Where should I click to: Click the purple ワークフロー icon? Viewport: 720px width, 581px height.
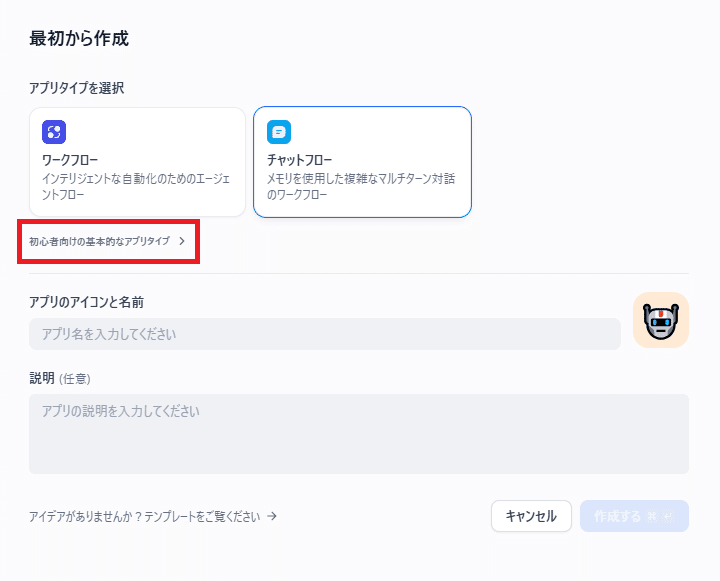[54, 132]
